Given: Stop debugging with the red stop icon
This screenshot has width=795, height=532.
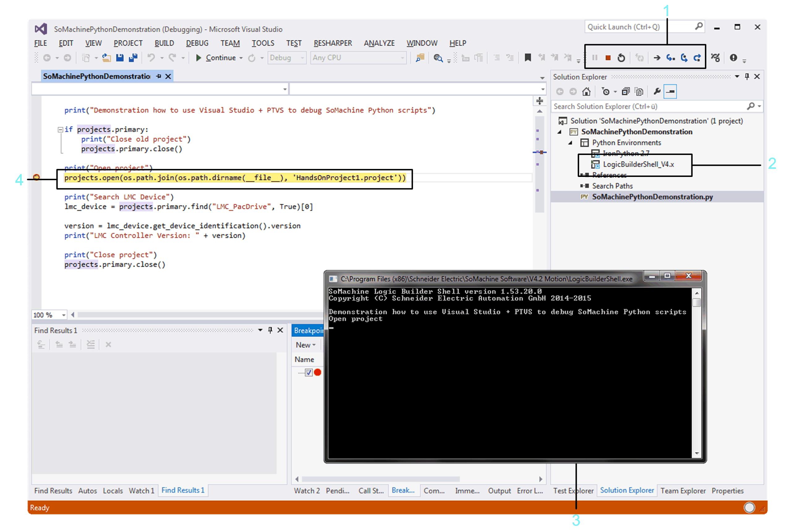Looking at the screenshot, I should coord(607,58).
